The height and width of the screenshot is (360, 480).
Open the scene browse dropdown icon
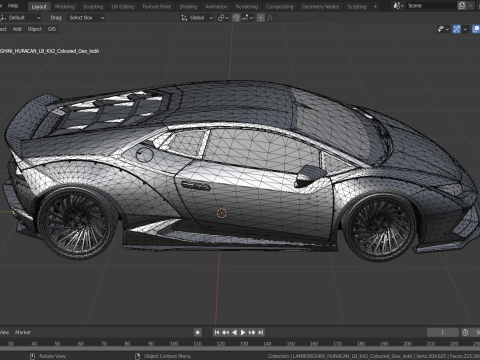398,6
